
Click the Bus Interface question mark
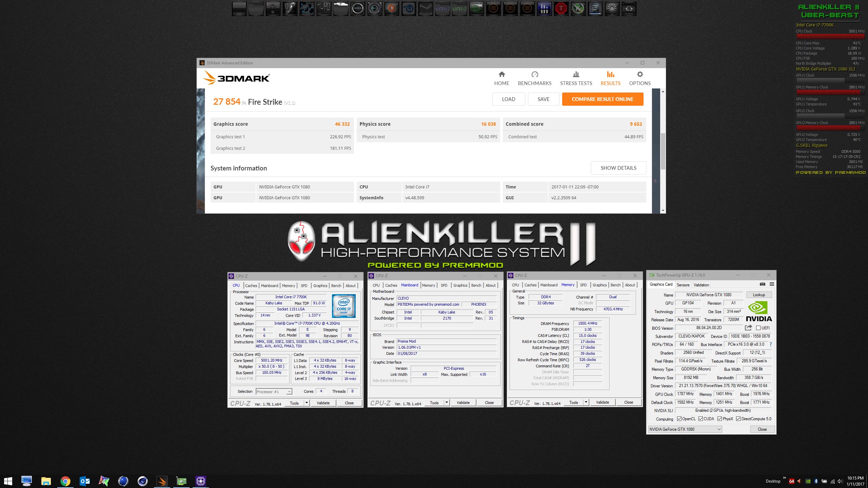coord(771,344)
